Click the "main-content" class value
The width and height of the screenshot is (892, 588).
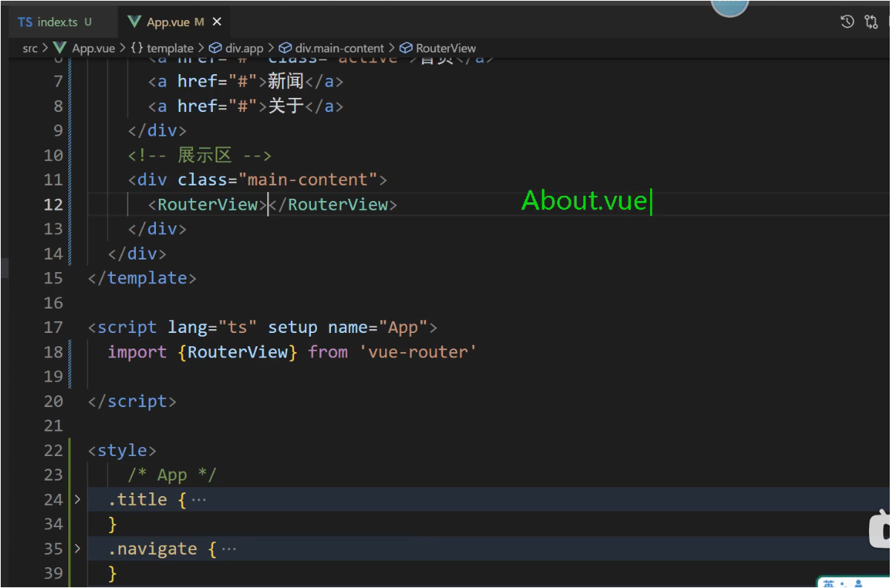(x=307, y=180)
